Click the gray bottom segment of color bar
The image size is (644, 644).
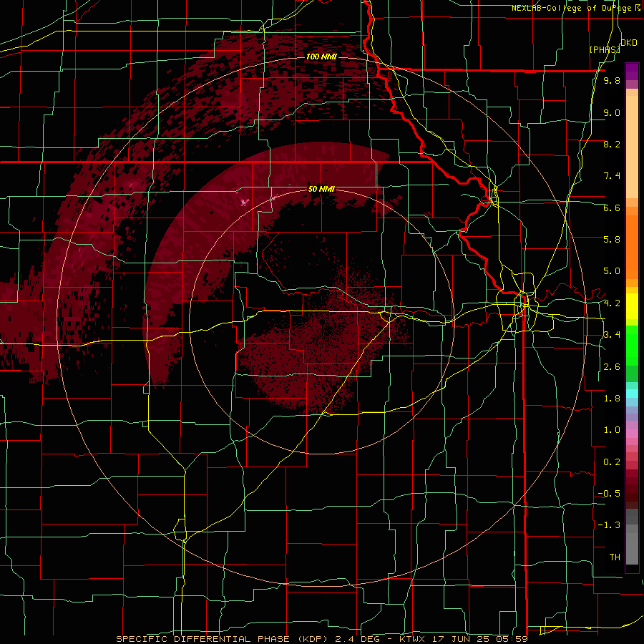point(632,546)
